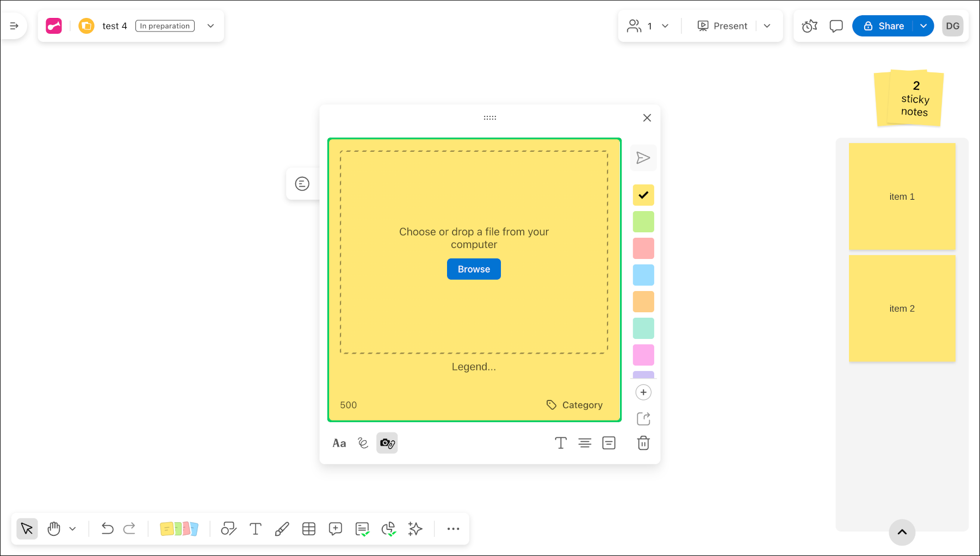The width and height of the screenshot is (980, 556).
Task: Click the timer icon in header
Action: click(809, 26)
